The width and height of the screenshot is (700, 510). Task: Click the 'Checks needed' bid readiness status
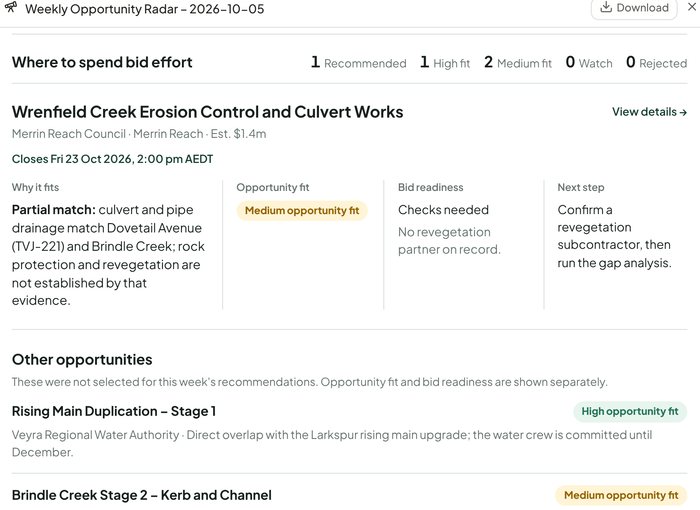[x=443, y=209]
